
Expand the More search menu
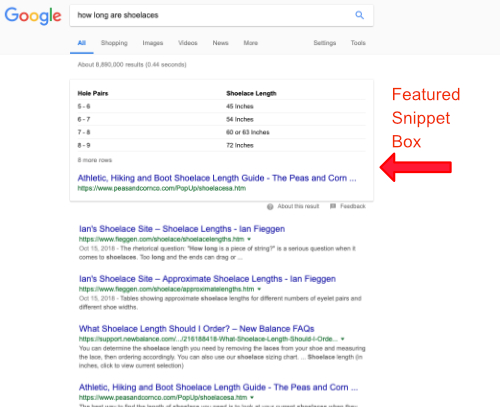click(x=251, y=43)
